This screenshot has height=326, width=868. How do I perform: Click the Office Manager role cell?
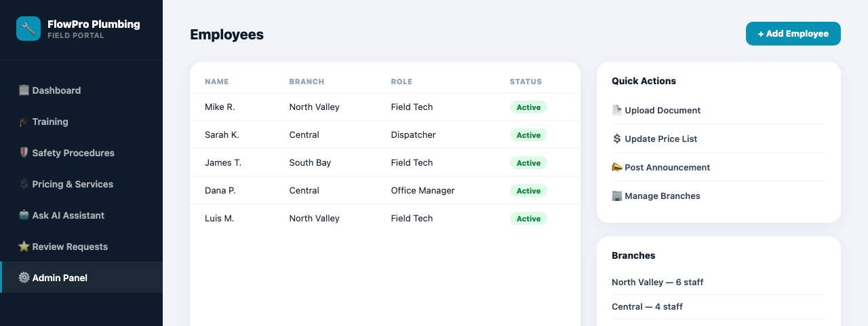point(422,191)
